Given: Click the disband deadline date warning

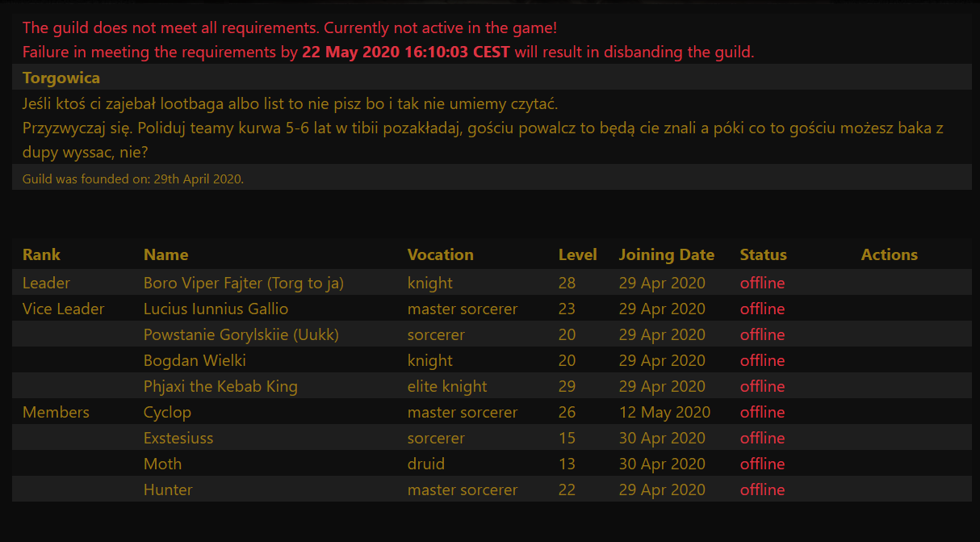Looking at the screenshot, I should pyautogui.click(x=406, y=53).
